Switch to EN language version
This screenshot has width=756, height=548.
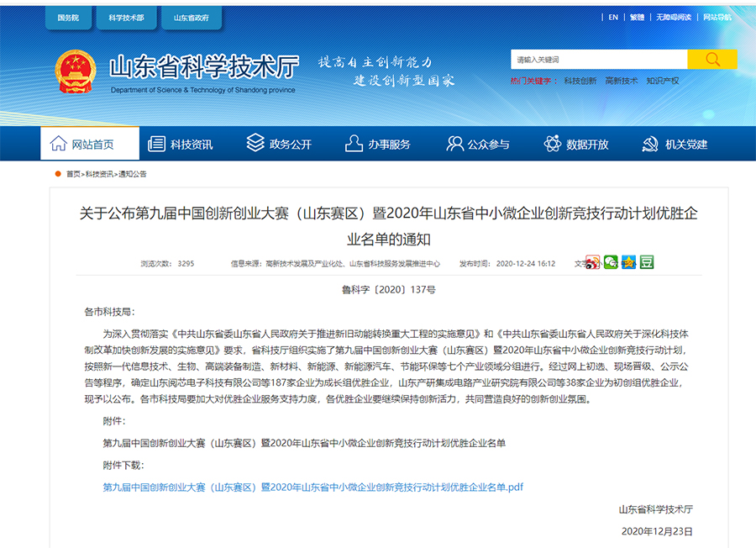pos(613,17)
